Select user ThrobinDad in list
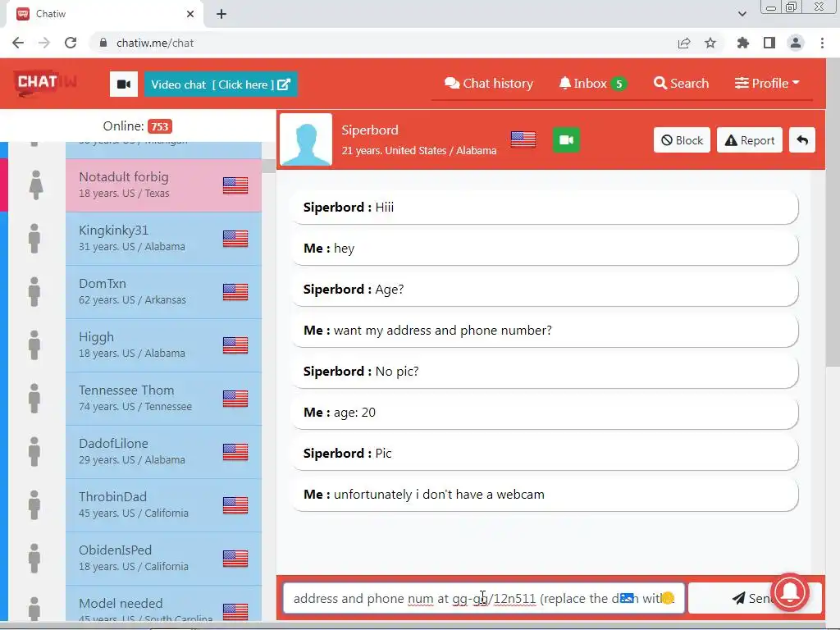The width and height of the screenshot is (840, 630). point(163,504)
